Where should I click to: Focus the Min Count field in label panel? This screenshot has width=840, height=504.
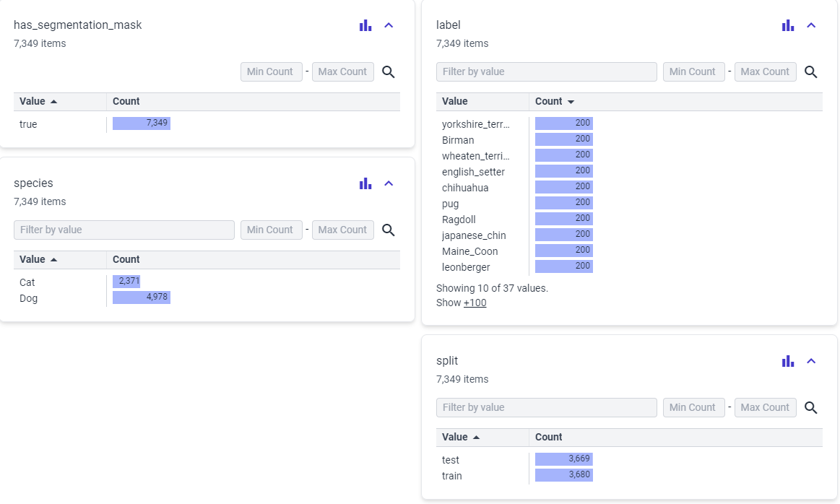(693, 71)
